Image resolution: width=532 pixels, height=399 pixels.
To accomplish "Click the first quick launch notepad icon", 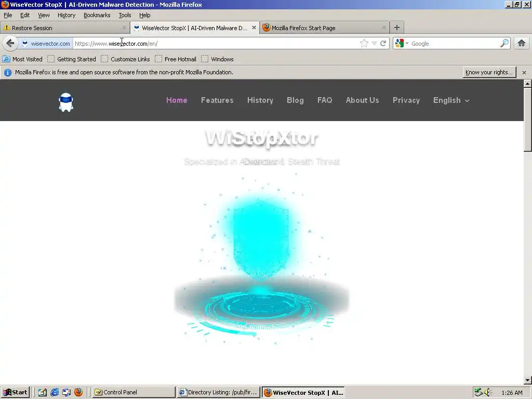I will coord(43,392).
